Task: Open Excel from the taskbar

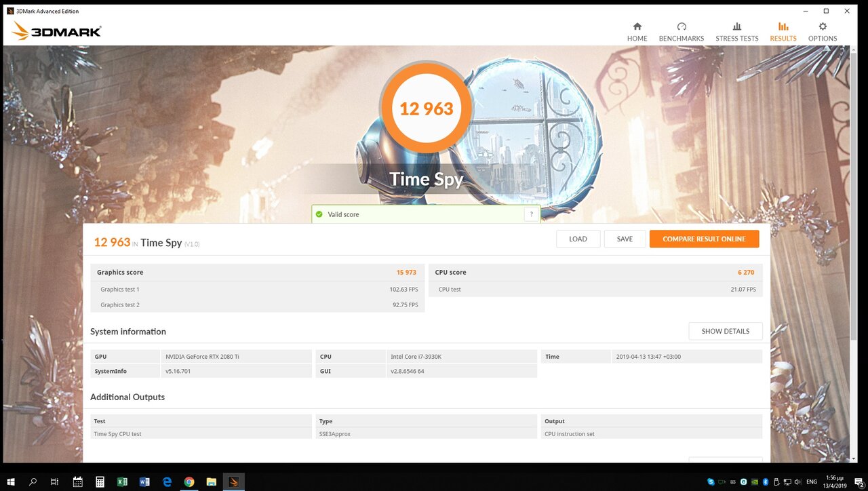Action: pos(122,482)
